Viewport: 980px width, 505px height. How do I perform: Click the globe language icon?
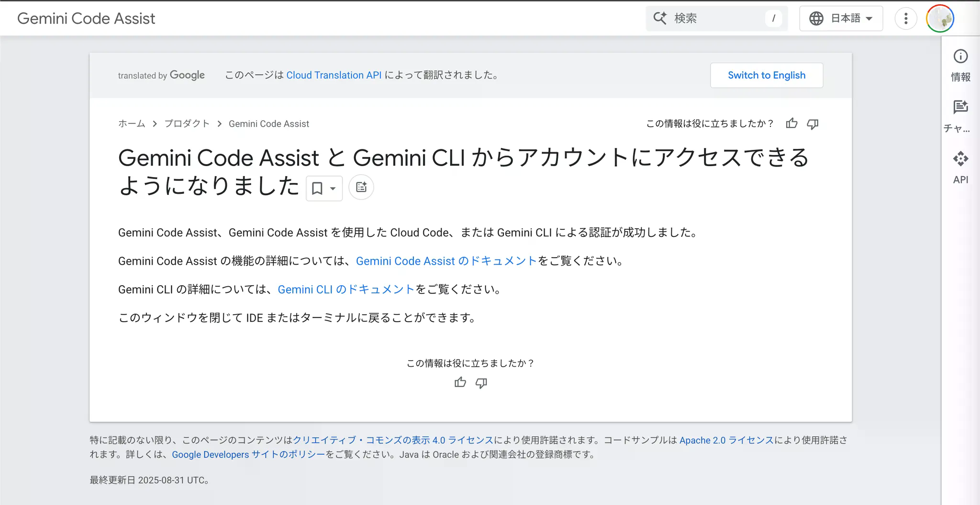[x=816, y=18]
